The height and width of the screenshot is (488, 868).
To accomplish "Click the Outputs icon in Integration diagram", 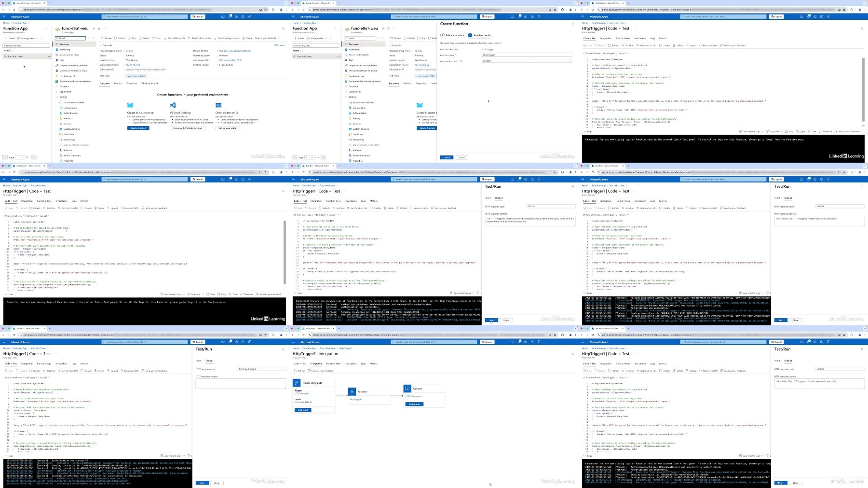I will pyautogui.click(x=407, y=388).
